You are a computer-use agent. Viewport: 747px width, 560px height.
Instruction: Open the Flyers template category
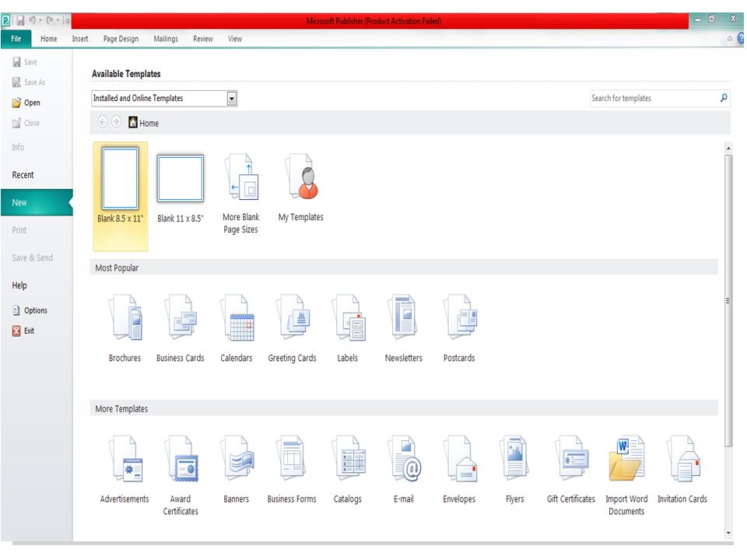tap(515, 469)
